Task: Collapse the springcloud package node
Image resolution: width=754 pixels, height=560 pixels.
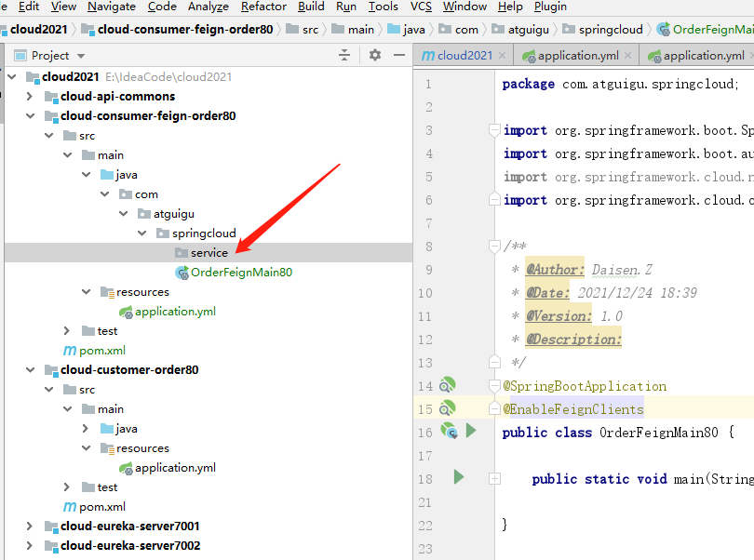Action: [x=142, y=233]
